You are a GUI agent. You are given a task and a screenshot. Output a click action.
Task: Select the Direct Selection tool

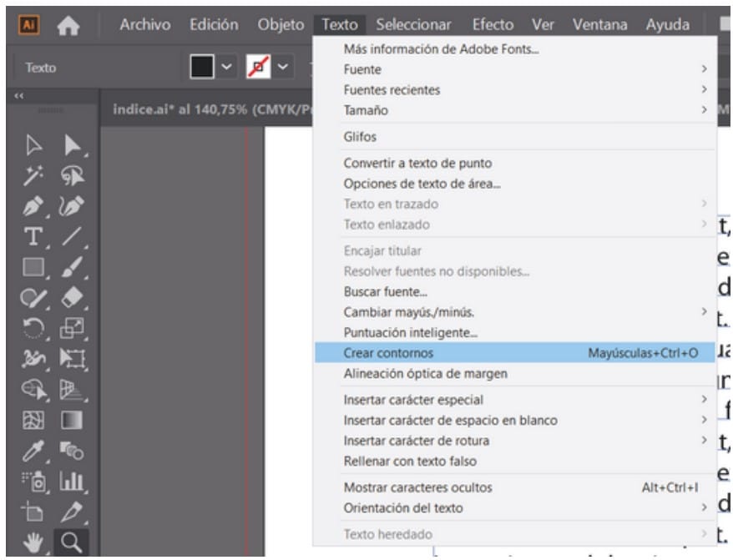click(x=72, y=146)
